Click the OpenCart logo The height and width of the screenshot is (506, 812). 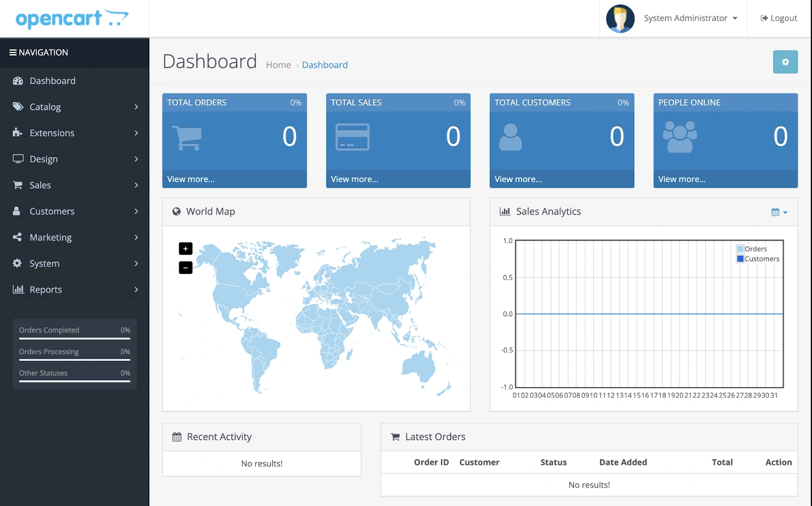[x=72, y=19]
